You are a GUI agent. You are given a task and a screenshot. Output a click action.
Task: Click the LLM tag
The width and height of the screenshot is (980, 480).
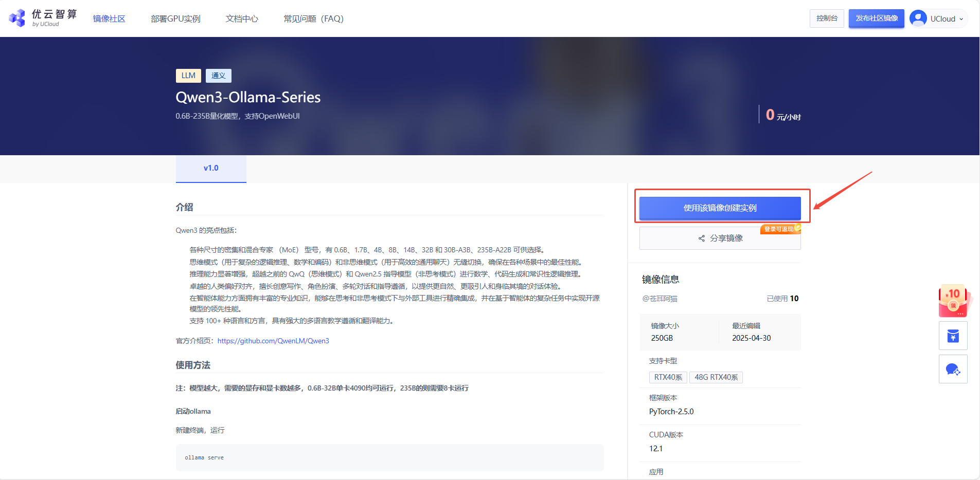(188, 76)
